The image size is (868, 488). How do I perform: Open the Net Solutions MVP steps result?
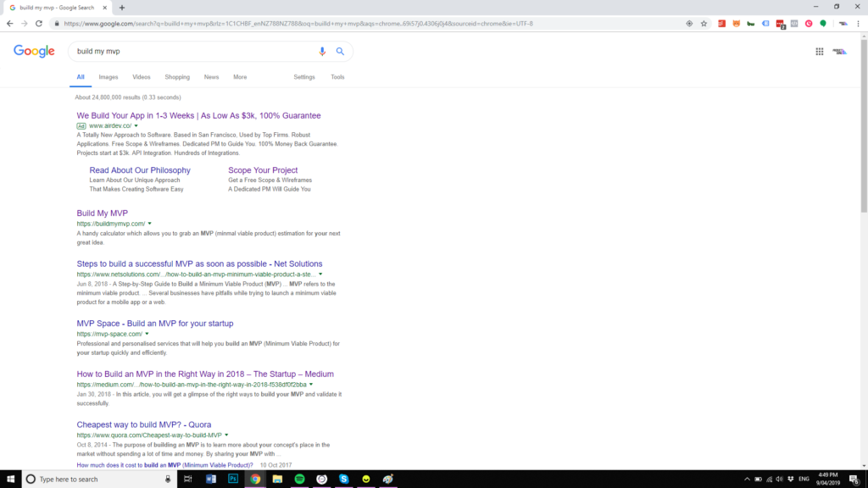pyautogui.click(x=199, y=264)
